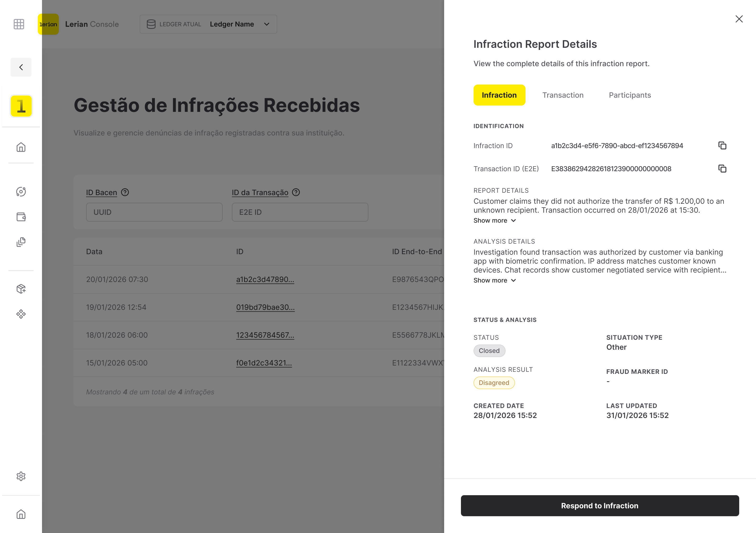756x533 pixels.
Task: Select the yellow organization avatar
Action: (x=21, y=106)
